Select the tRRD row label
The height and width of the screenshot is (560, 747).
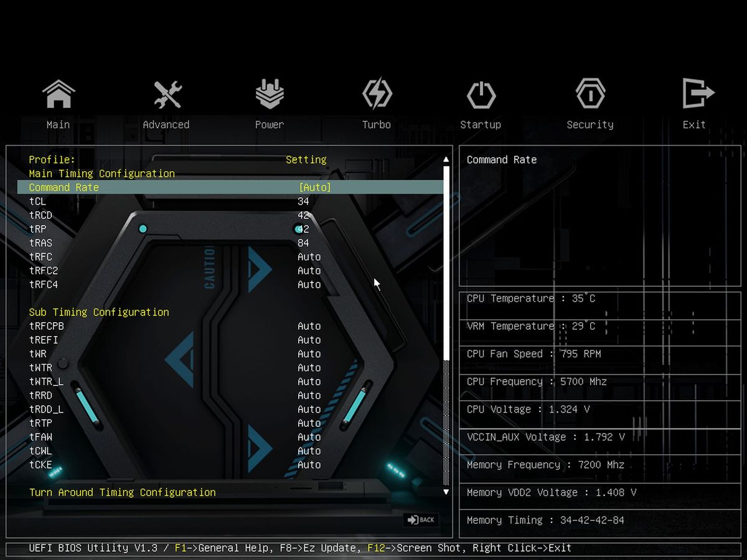(x=40, y=395)
